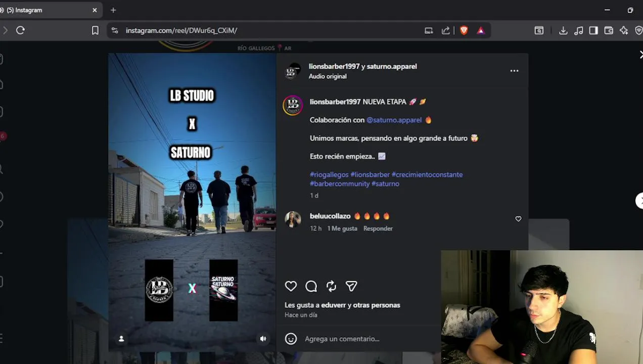The width and height of the screenshot is (643, 364).
Task: Open the #crecimientoconstante hashtag
Action: (427, 174)
